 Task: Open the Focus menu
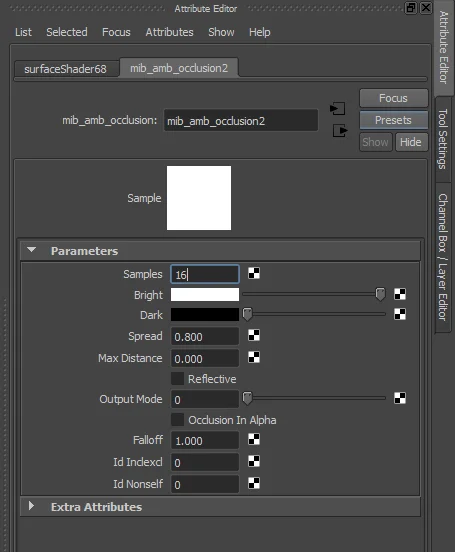[116, 32]
